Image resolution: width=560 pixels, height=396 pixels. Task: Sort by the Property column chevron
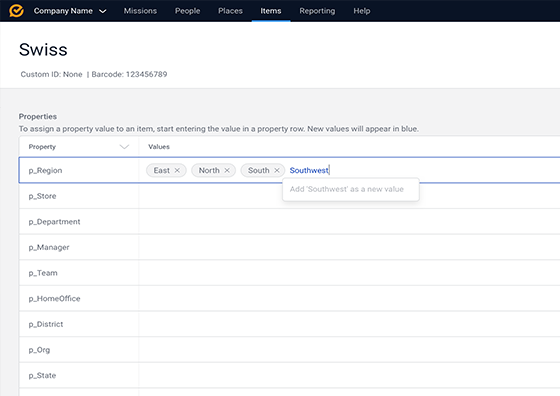pyautogui.click(x=124, y=147)
